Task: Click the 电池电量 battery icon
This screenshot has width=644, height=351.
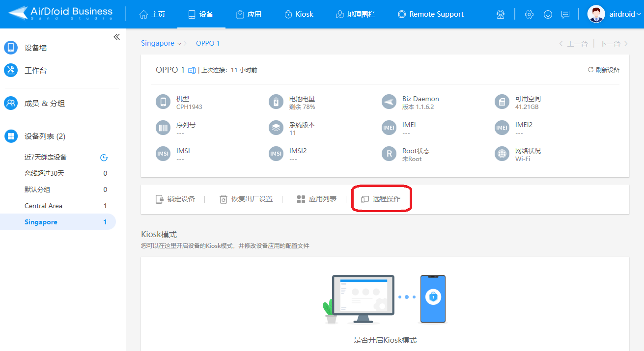Action: [x=276, y=102]
